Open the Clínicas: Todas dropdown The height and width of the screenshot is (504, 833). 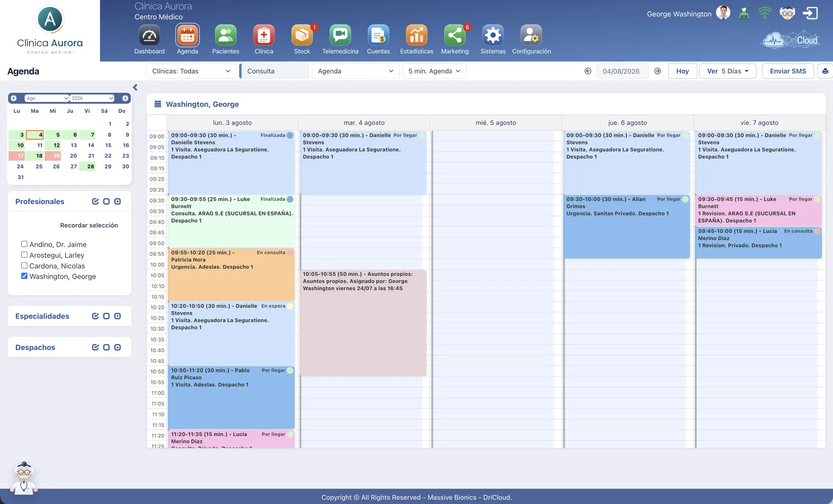(x=191, y=71)
